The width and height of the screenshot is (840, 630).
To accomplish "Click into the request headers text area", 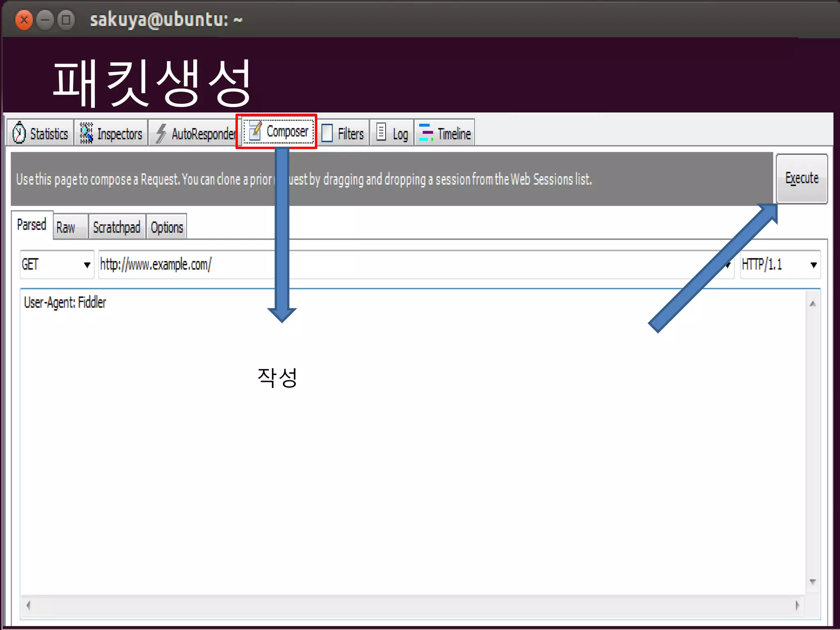I will [413, 442].
